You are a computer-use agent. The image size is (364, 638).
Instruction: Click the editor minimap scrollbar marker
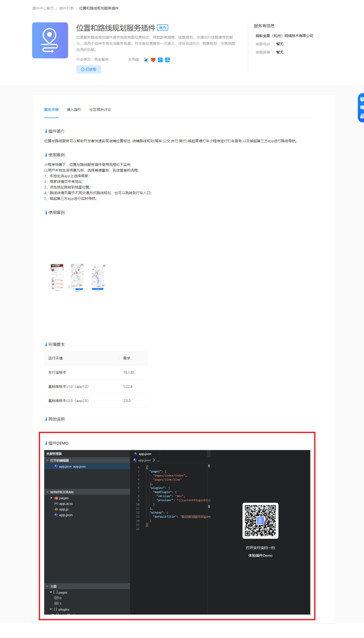pyautogui.click(x=209, y=466)
